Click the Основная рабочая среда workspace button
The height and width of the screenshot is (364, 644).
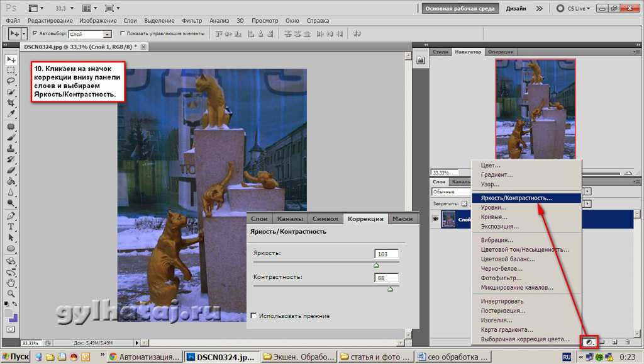pos(461,9)
